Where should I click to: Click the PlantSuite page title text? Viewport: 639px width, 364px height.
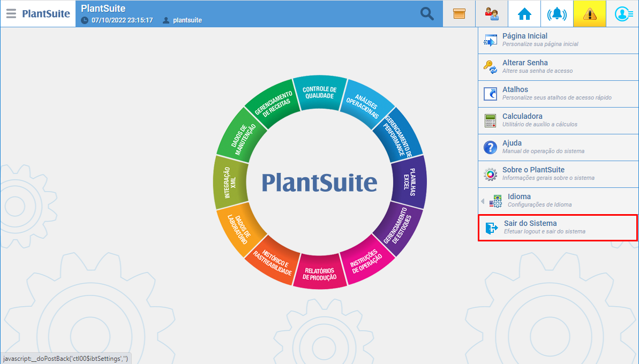click(103, 8)
